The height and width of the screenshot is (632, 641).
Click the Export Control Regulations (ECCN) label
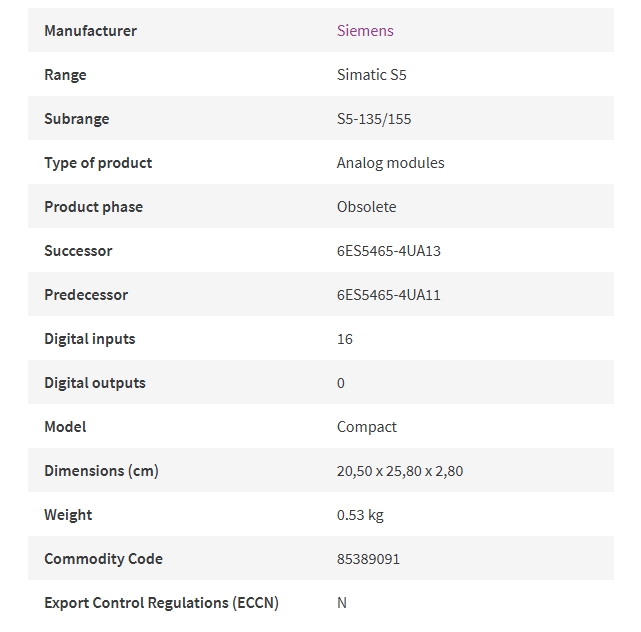pyautogui.click(x=161, y=603)
